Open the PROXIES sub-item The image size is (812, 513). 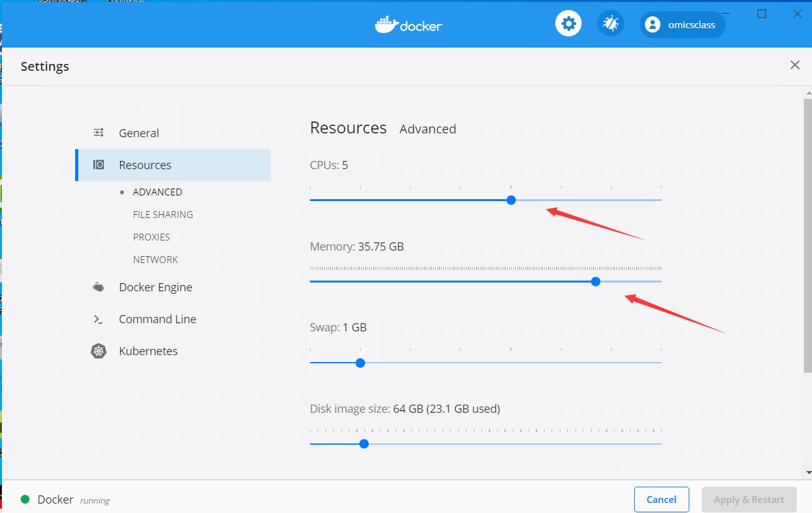(x=152, y=237)
